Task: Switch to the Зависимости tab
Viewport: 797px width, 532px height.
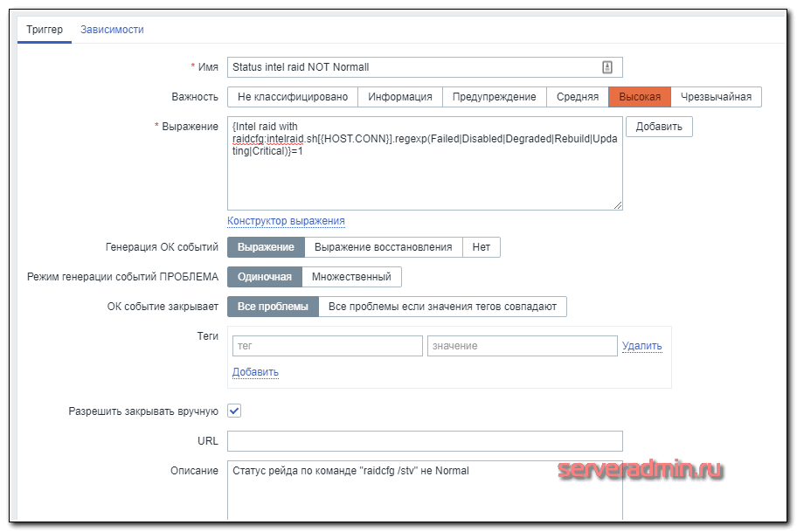Action: (112, 30)
